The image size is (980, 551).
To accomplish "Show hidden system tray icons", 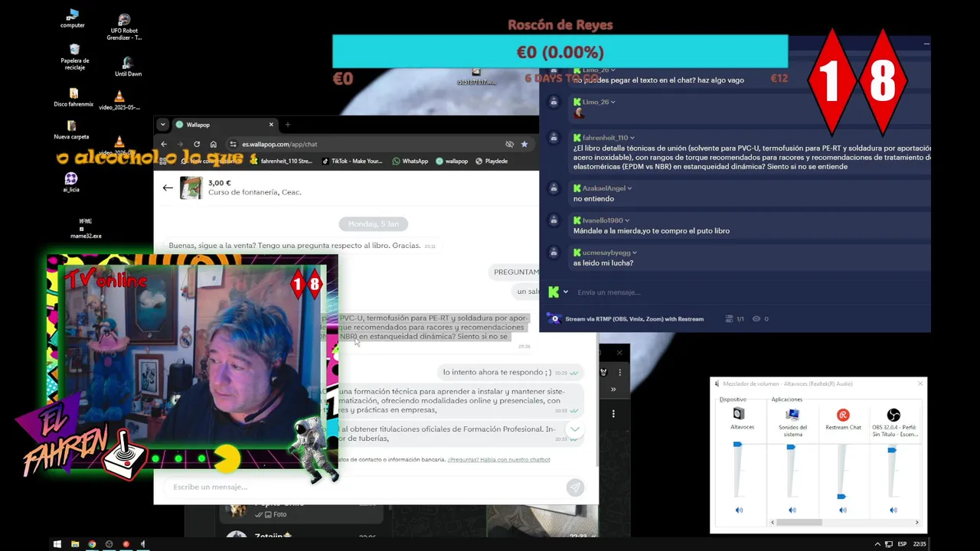I will pyautogui.click(x=877, y=544).
